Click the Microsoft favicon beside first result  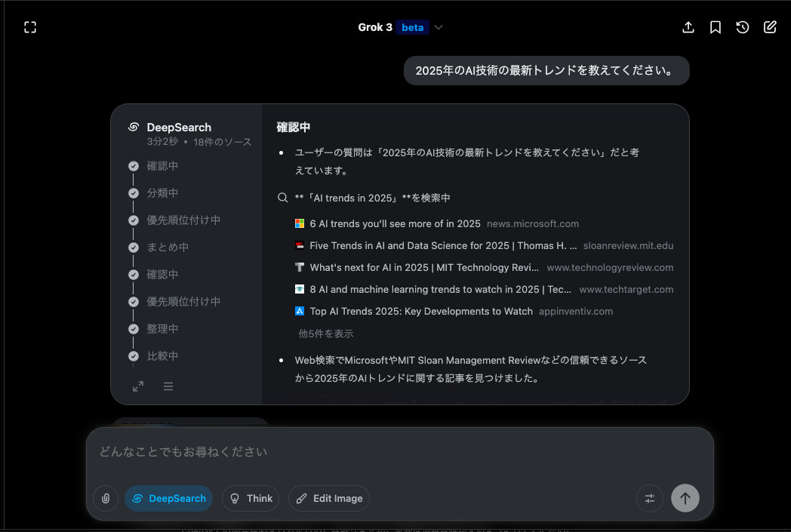click(x=300, y=223)
